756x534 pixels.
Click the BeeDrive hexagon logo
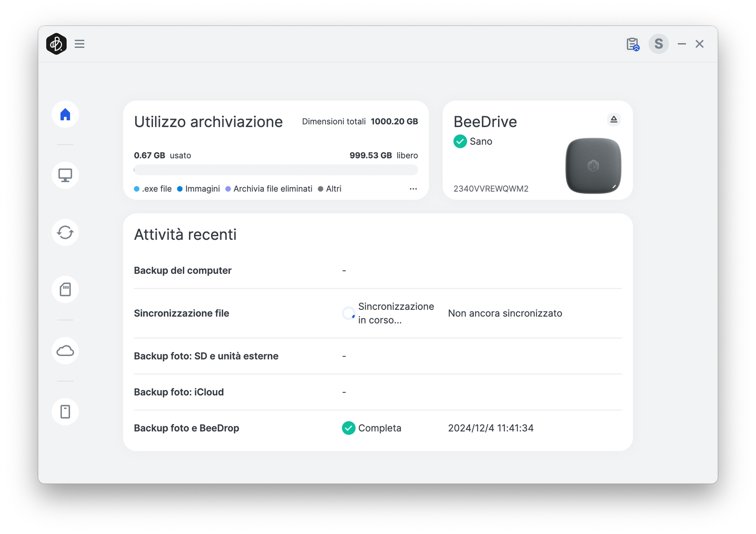(56, 44)
